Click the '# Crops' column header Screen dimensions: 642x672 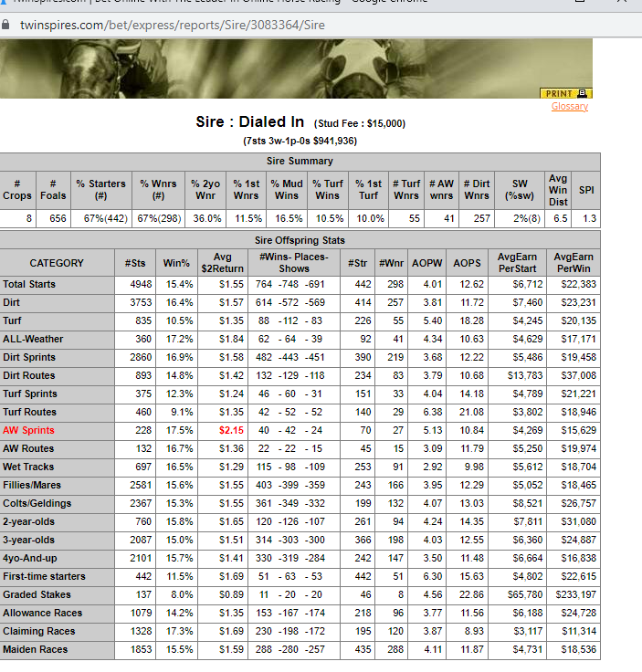(x=17, y=190)
